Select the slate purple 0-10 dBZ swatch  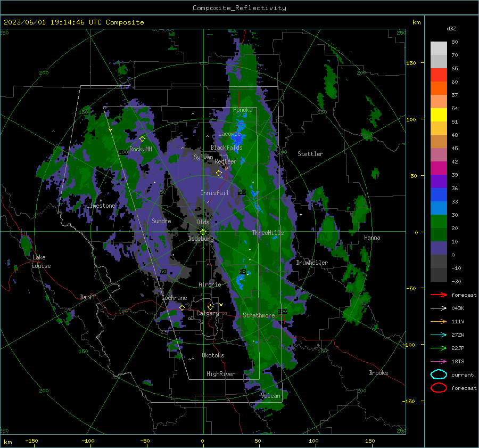point(439,248)
